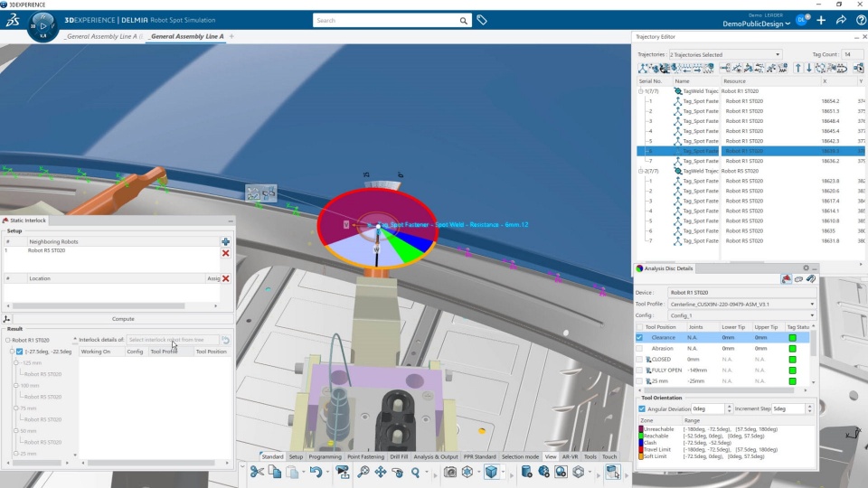The height and width of the screenshot is (488, 868).
Task: Increase Increment Step with the stepper
Action: 809,407
